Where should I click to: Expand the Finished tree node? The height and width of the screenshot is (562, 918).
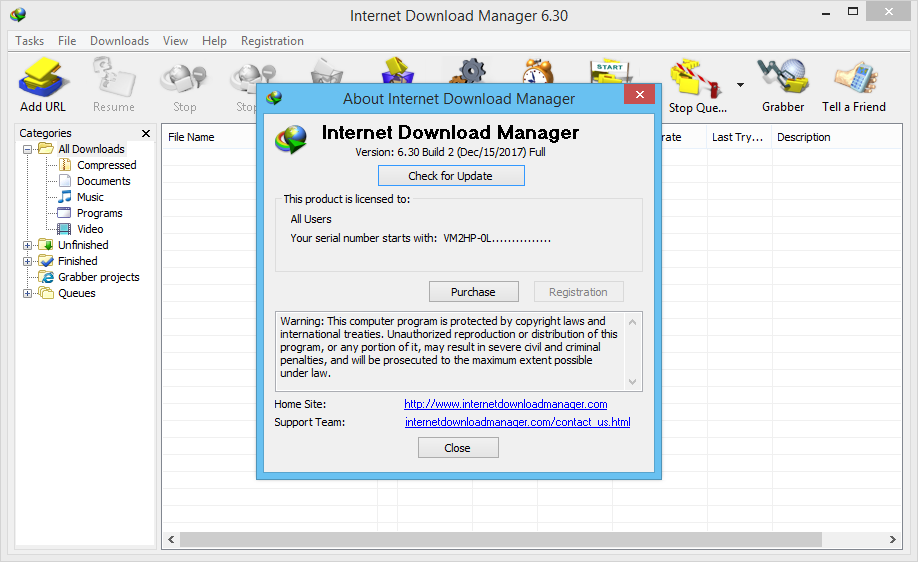(27, 261)
